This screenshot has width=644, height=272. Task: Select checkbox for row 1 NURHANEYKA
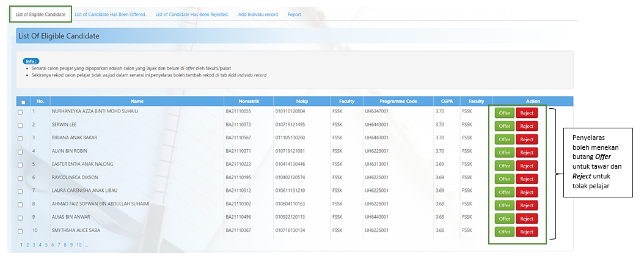(x=20, y=112)
